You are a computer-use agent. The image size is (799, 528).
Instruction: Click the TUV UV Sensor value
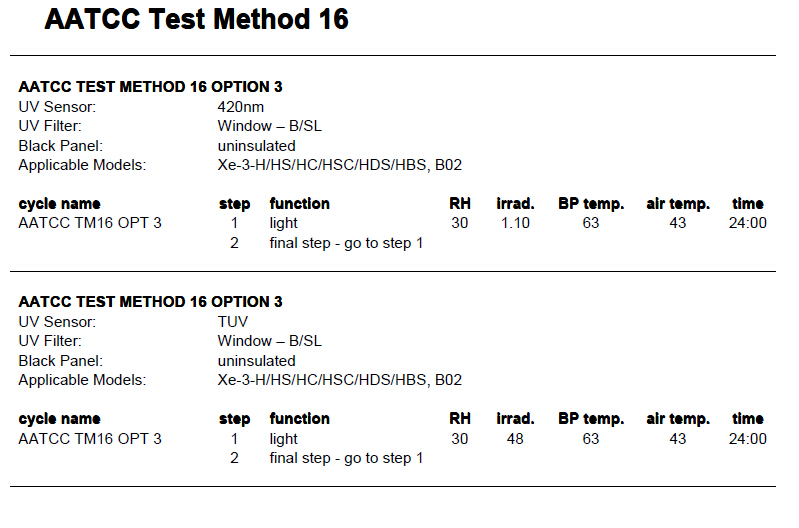[x=233, y=322]
